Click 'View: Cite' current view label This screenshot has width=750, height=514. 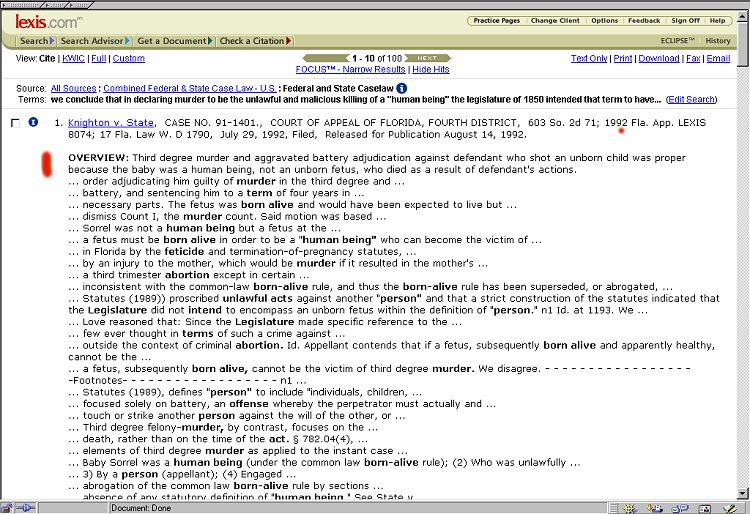click(35, 58)
